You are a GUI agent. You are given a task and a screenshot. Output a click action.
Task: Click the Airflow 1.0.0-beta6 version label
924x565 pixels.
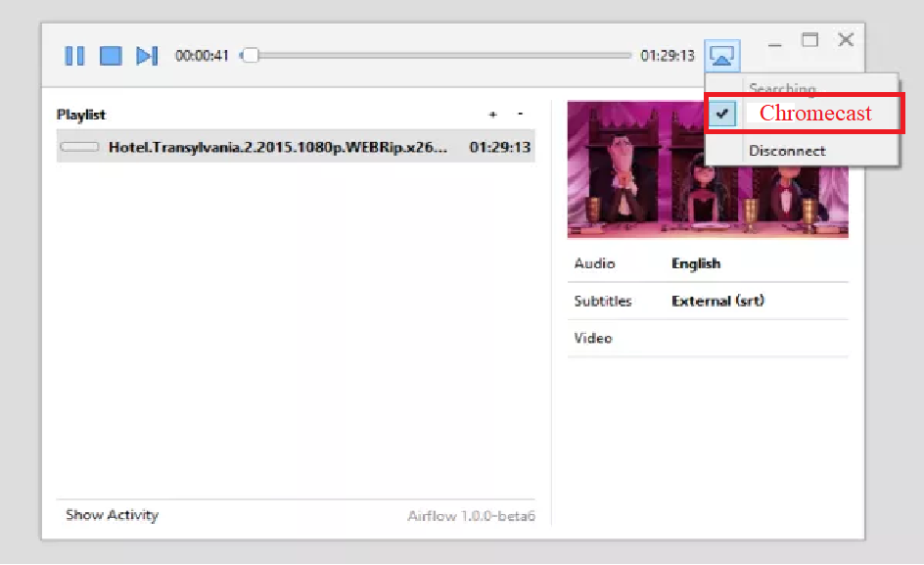(471, 516)
